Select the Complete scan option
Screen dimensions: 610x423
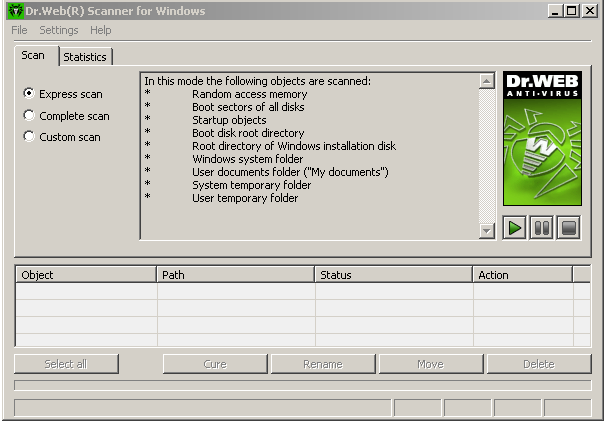pos(66,116)
